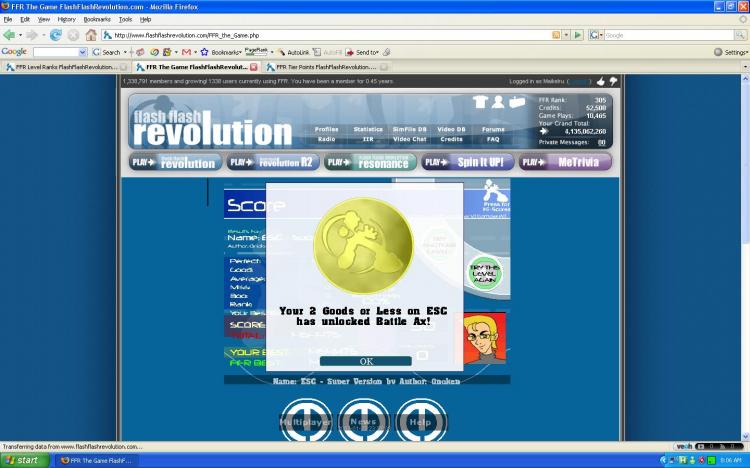The height and width of the screenshot is (468, 750).
Task: Click the thumbs down icon in site header
Action: click(613, 81)
